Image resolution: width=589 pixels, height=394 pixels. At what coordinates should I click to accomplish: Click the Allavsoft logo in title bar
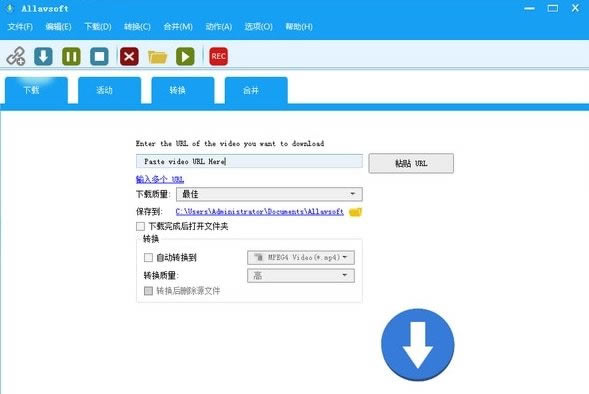(10, 8)
